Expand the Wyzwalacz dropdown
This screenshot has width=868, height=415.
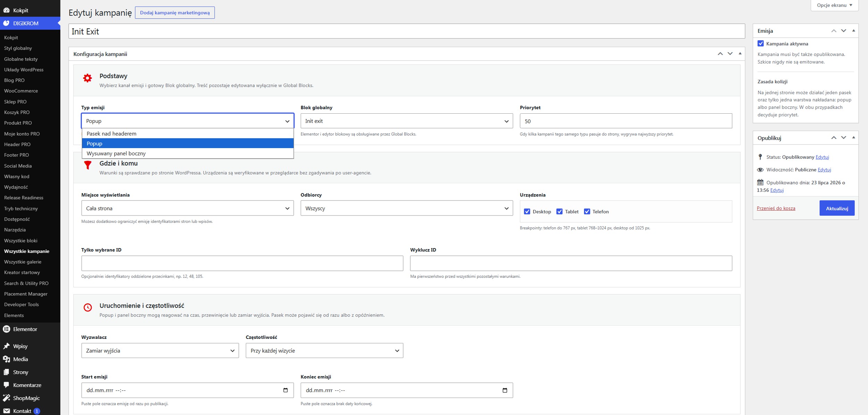(160, 350)
